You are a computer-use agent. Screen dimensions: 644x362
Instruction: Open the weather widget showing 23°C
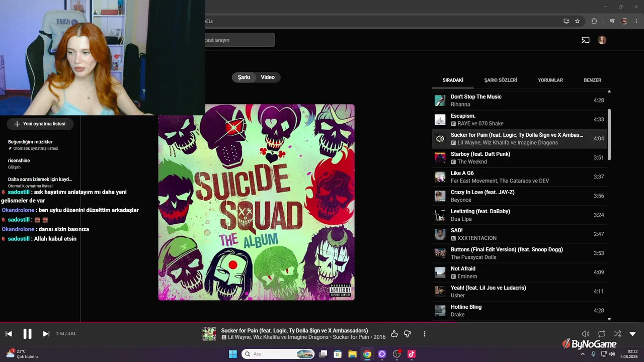22,354
